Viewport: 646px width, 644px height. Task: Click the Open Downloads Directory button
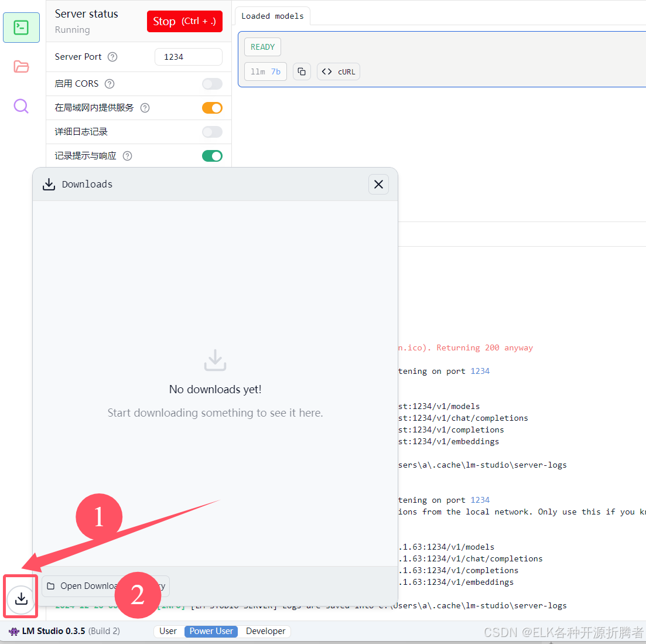105,586
